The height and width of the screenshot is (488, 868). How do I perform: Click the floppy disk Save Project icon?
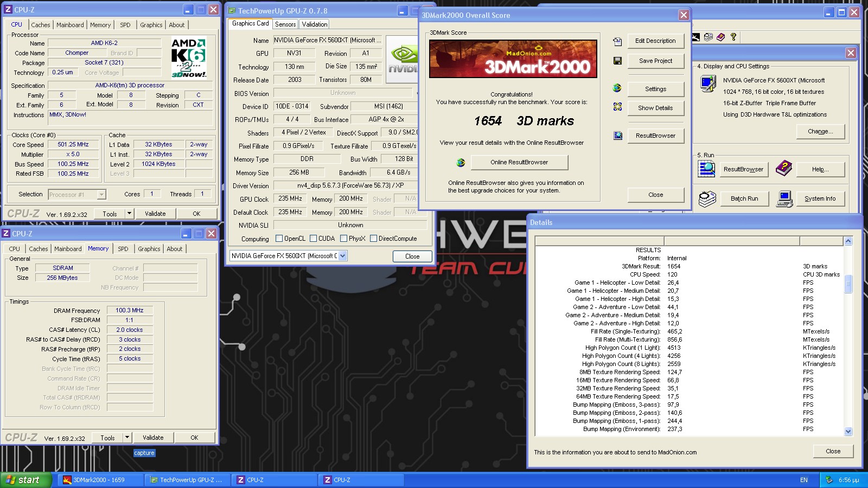617,61
